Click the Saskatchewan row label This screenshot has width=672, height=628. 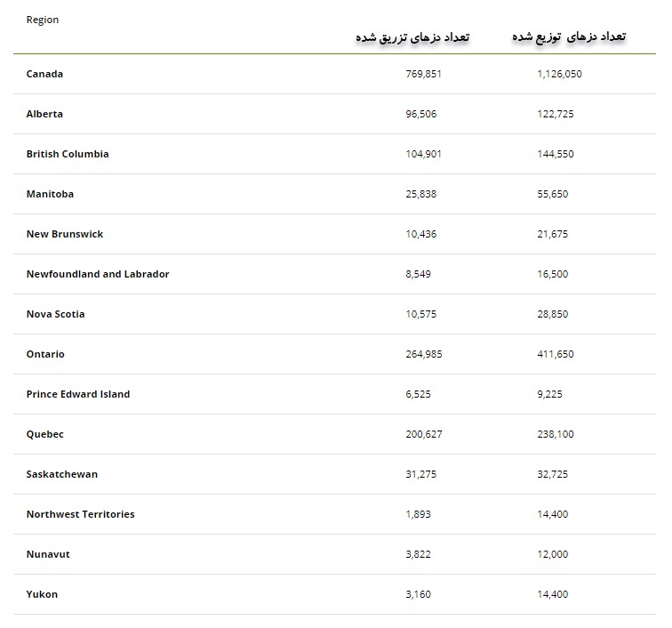coord(62,474)
